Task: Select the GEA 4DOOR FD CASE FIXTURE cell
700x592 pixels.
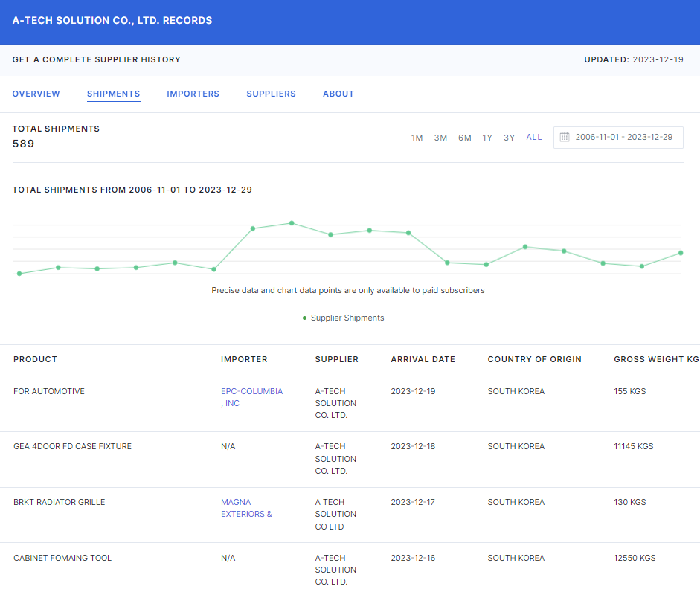Action: [x=72, y=446]
